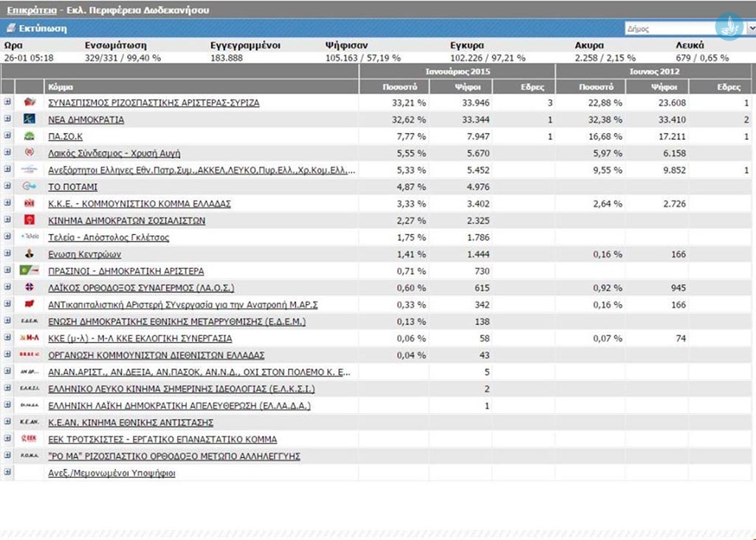The image size is (756, 540).
Task: Click the ΣΥΡΙΖΑ party logo
Action: (30, 103)
